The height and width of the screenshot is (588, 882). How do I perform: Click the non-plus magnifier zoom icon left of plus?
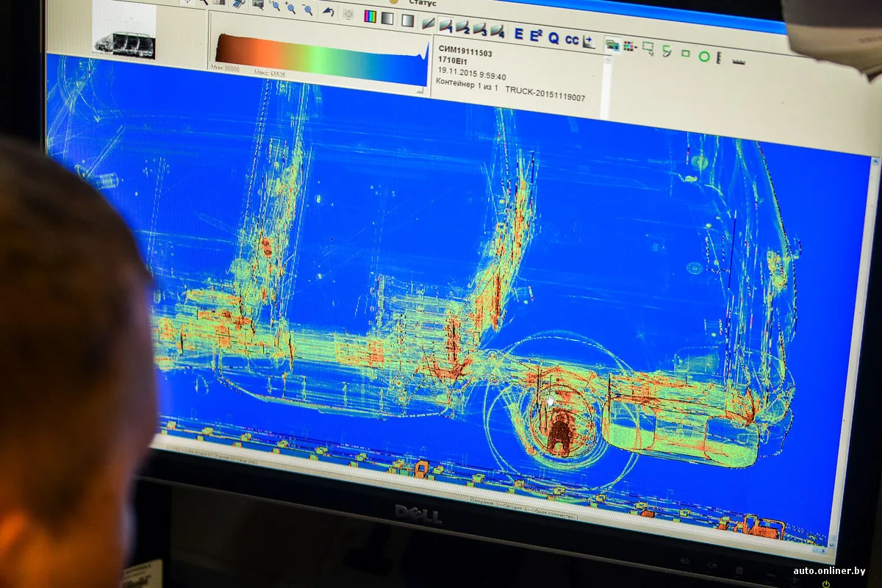(x=275, y=6)
